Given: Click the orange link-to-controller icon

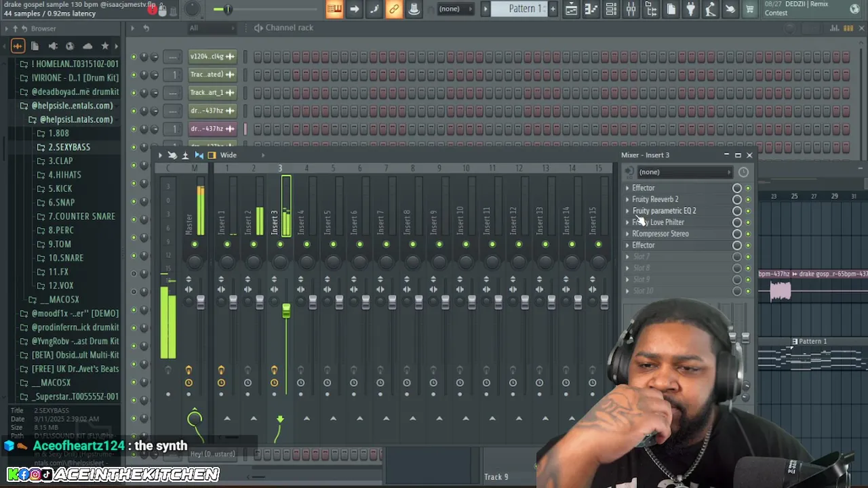Looking at the screenshot, I should (394, 9).
